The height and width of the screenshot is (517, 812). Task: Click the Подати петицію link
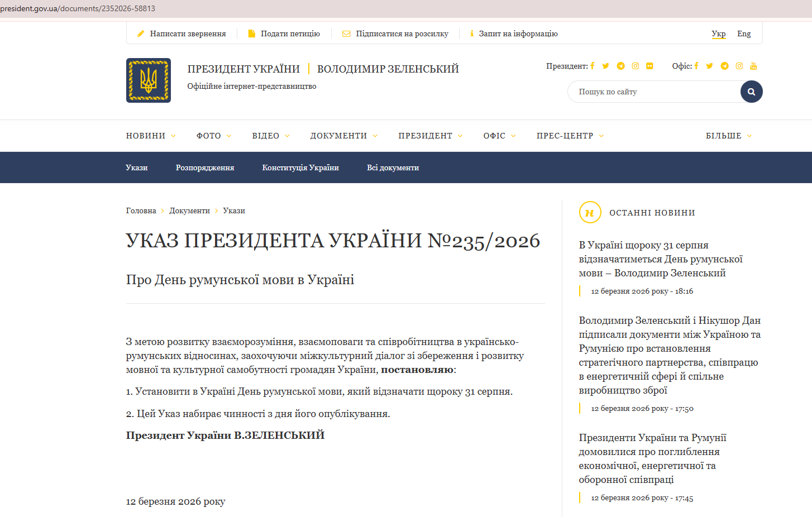[290, 33]
